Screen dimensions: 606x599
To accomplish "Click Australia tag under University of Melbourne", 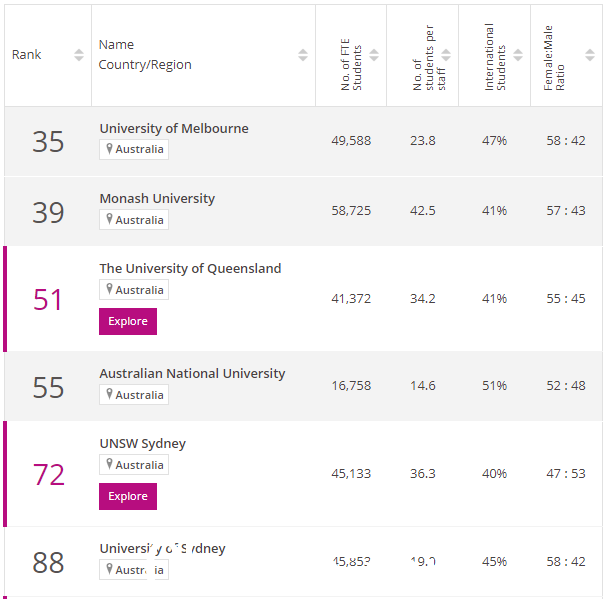I will click(x=134, y=149).
